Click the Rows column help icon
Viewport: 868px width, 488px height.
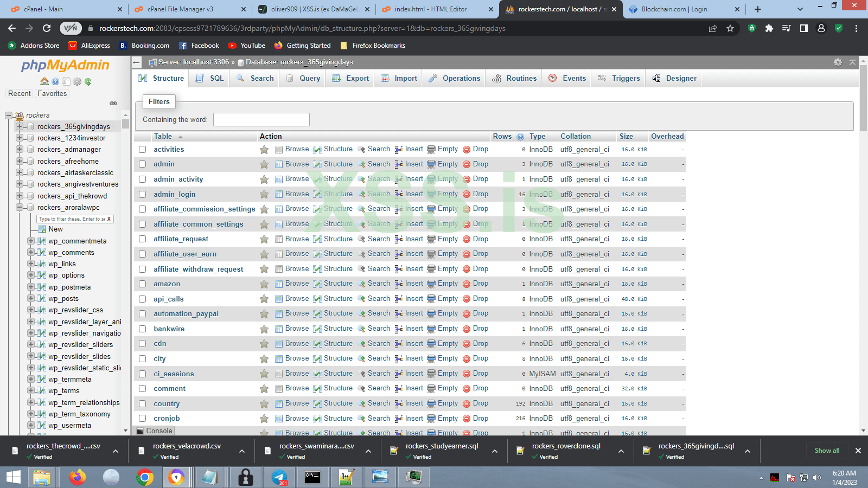[x=520, y=136]
